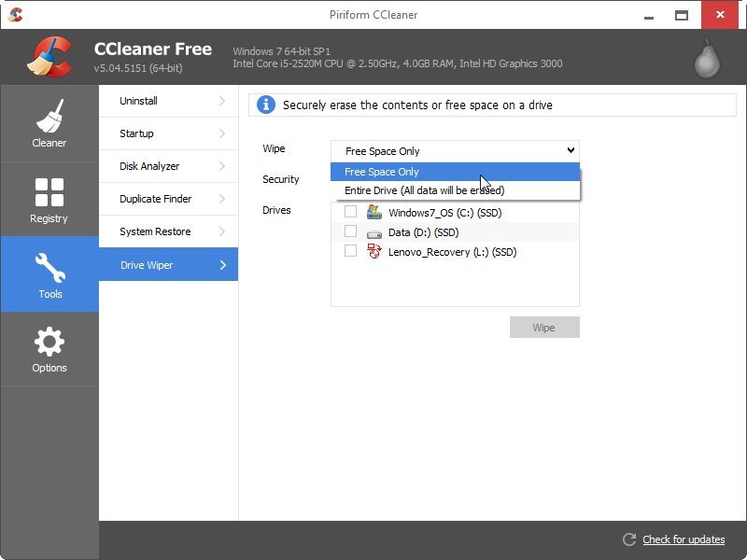
Task: Switch to the Disk Analyzer tab
Action: pyautogui.click(x=168, y=166)
